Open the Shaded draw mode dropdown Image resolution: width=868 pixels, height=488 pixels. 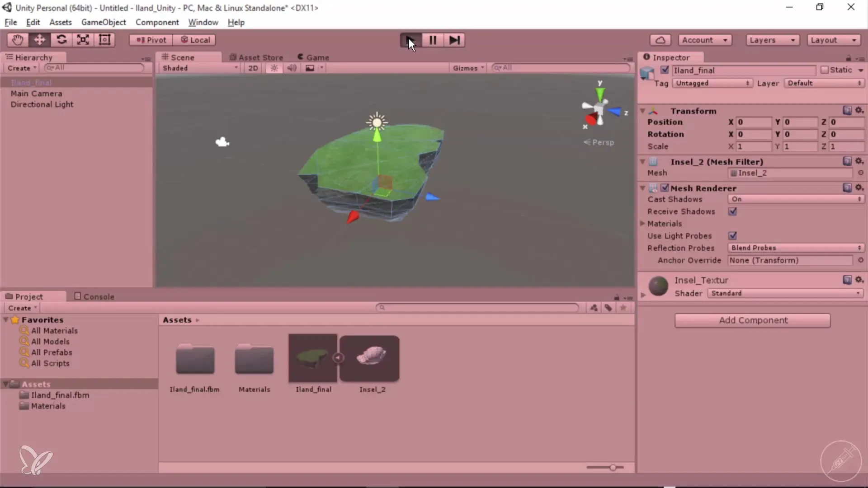pos(200,68)
